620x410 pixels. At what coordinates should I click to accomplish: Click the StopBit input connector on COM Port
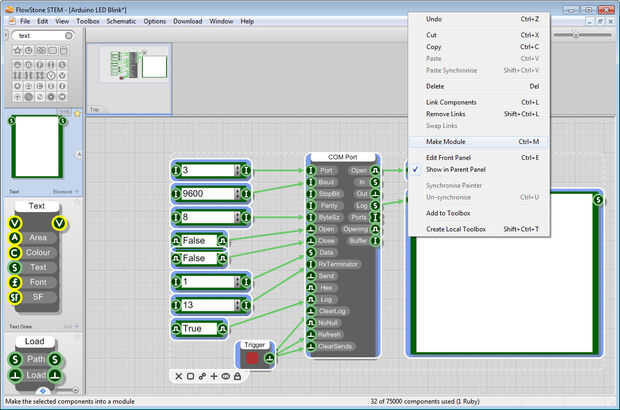(x=311, y=194)
